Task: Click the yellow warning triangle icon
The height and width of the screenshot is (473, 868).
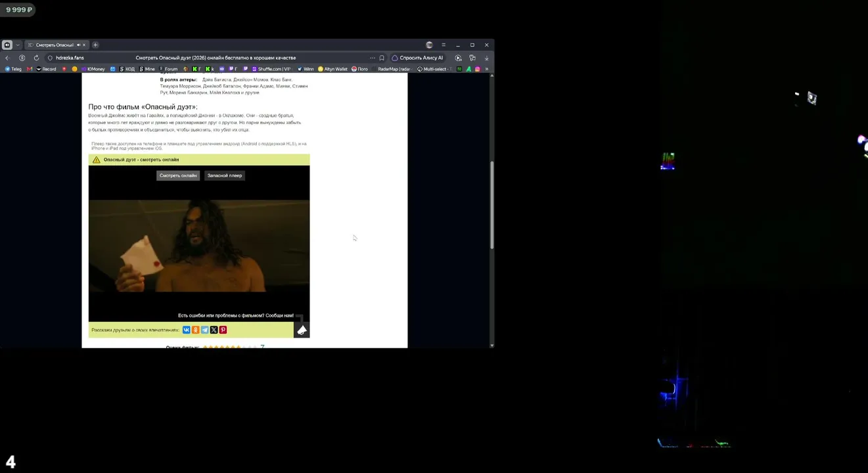Action: (x=97, y=160)
